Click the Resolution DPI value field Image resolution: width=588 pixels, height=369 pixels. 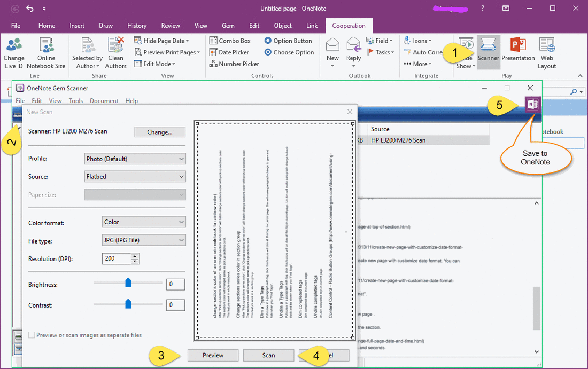point(117,258)
